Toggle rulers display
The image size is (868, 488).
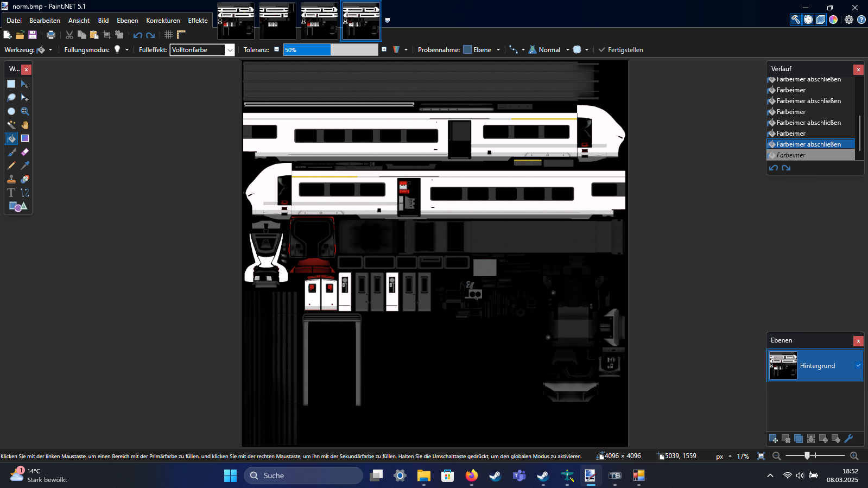pyautogui.click(x=181, y=35)
